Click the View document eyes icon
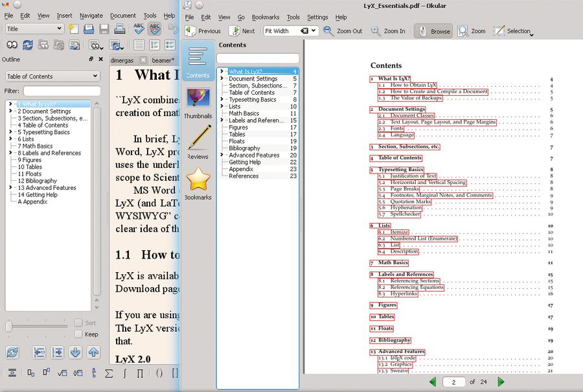The width and height of the screenshot is (583, 392). (x=12, y=45)
